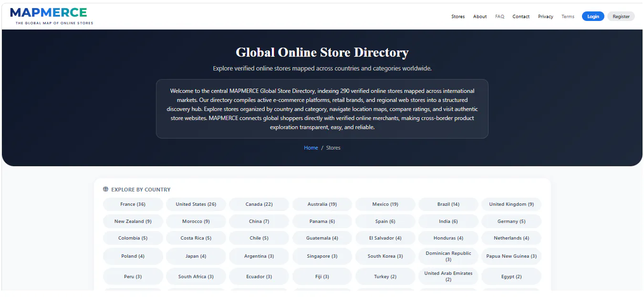Select Dominican Republic (3)

pos(448,256)
